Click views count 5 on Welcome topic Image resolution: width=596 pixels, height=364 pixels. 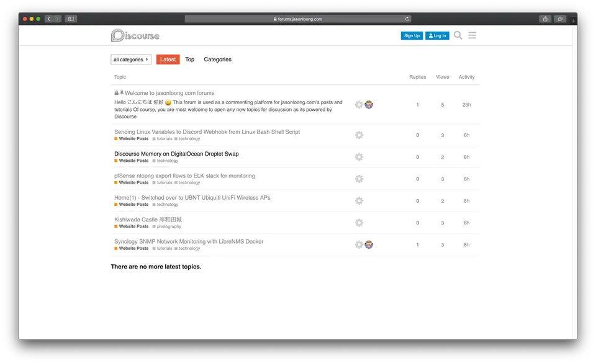(443, 105)
